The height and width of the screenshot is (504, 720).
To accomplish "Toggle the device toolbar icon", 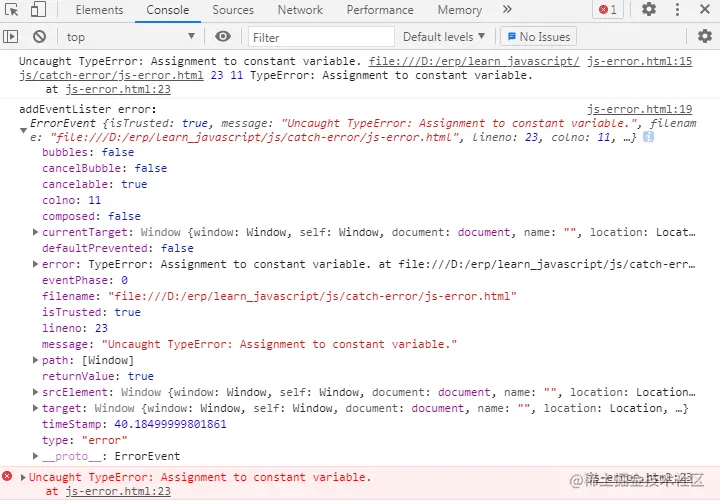I will click(38, 10).
